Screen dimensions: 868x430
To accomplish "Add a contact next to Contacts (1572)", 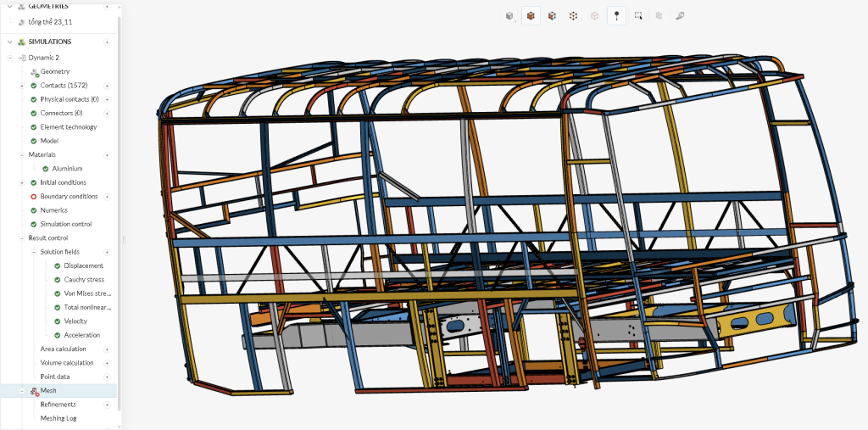I will (x=107, y=86).
